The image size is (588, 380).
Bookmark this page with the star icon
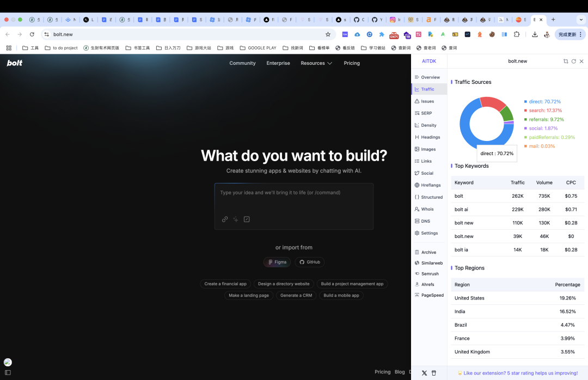tap(328, 34)
